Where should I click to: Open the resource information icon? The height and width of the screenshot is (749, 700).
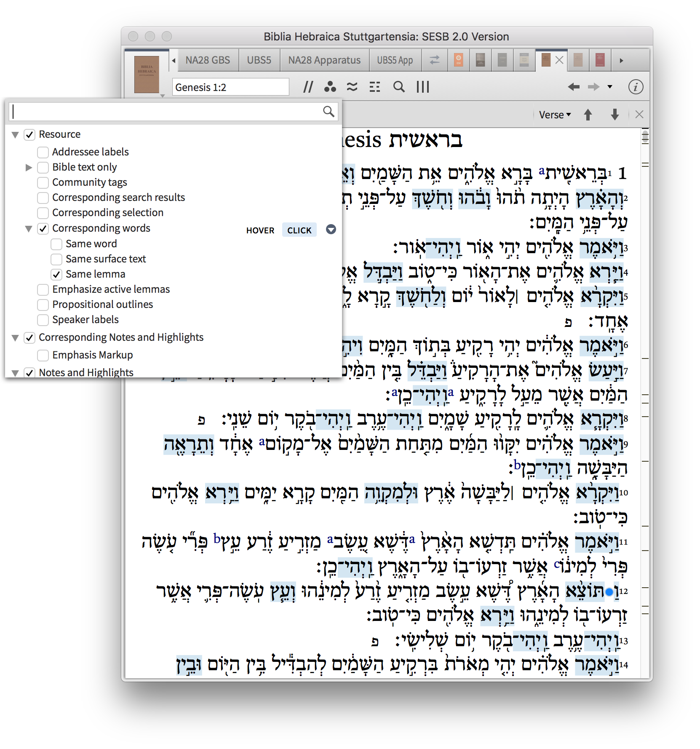tap(636, 87)
